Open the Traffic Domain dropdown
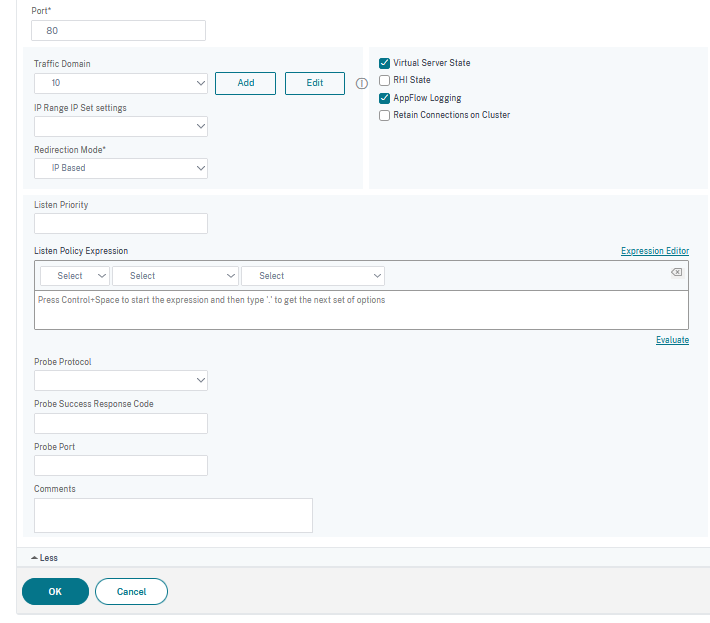 121,83
